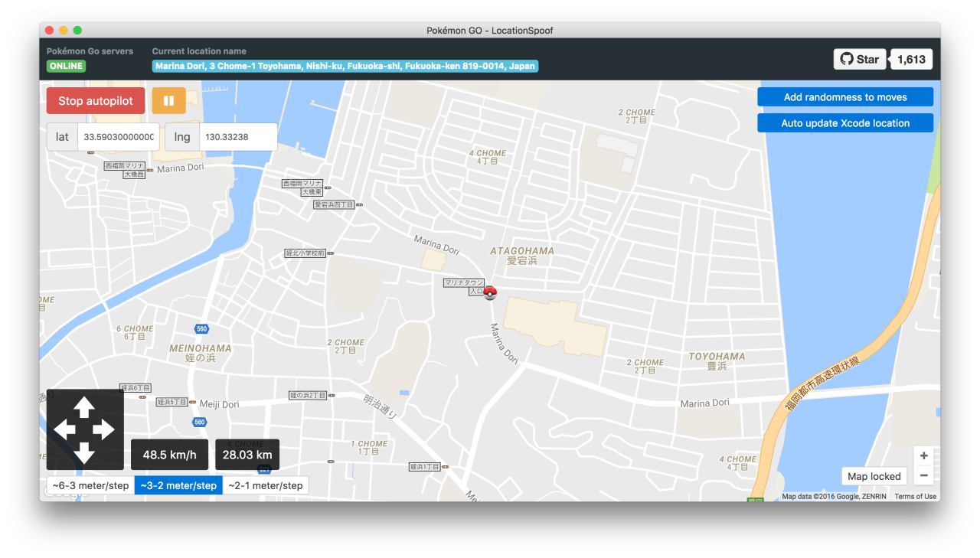This screenshot has height=558, width=980.
Task: Click the lng longitude input field
Action: click(237, 137)
